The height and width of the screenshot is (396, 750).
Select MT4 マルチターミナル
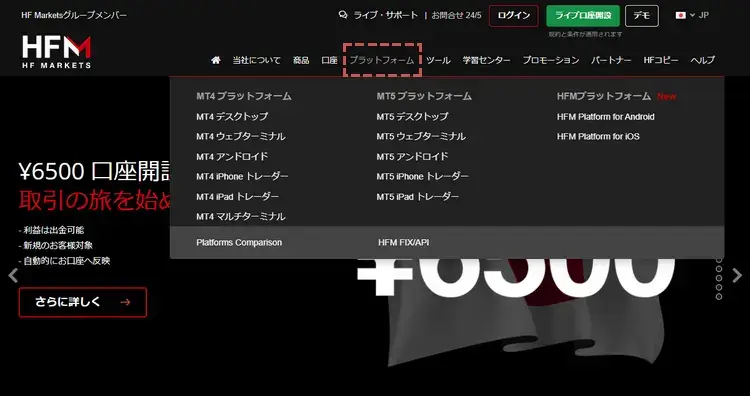pyautogui.click(x=241, y=217)
